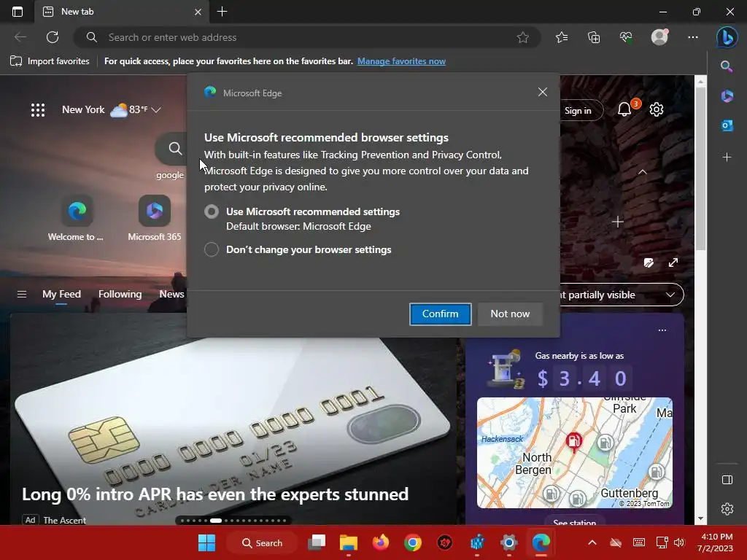
Task: Expand the New York weather chevron
Action: tap(156, 110)
